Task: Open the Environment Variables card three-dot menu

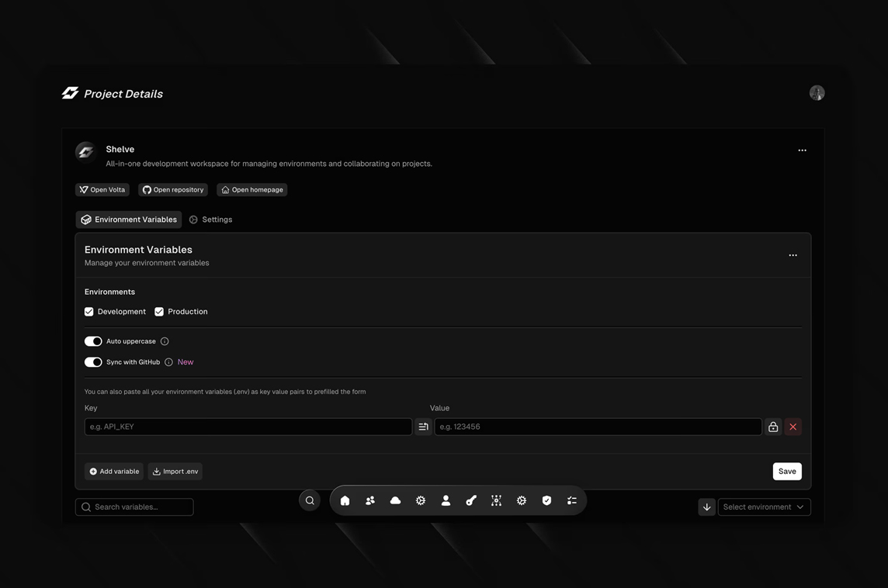Action: coord(793,255)
